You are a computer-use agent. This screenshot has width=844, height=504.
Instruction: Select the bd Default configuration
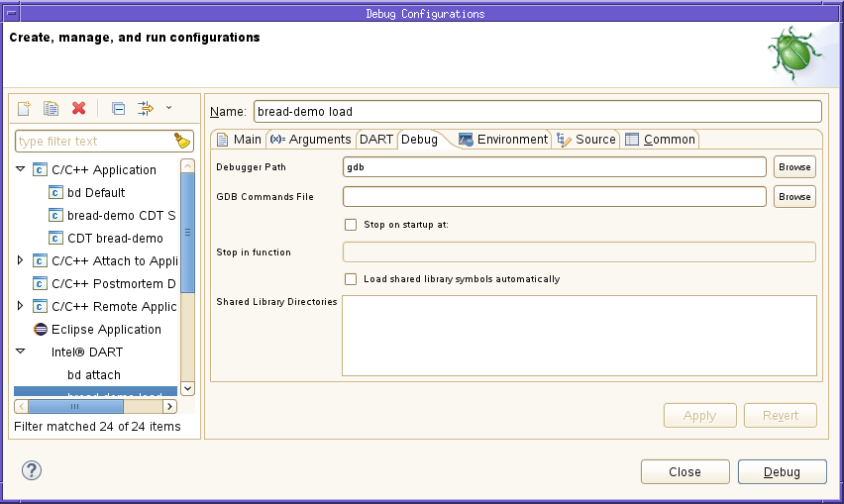tap(96, 192)
